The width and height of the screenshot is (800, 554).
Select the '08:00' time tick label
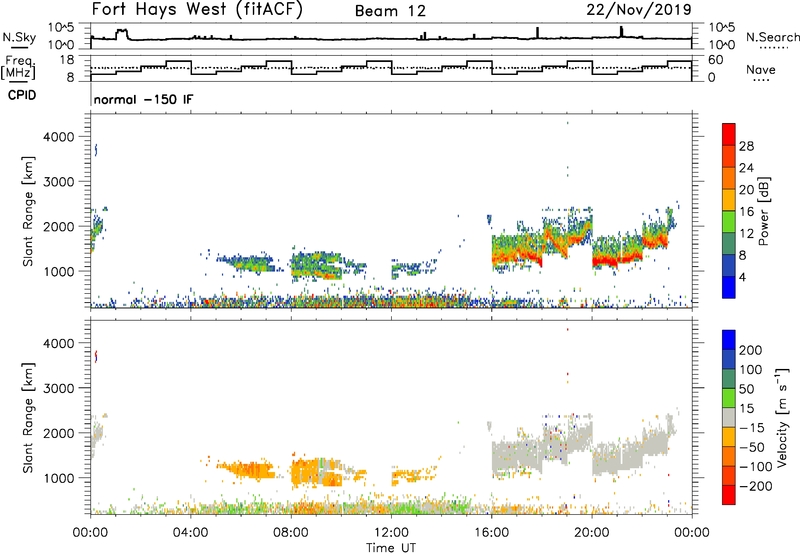pos(291,533)
